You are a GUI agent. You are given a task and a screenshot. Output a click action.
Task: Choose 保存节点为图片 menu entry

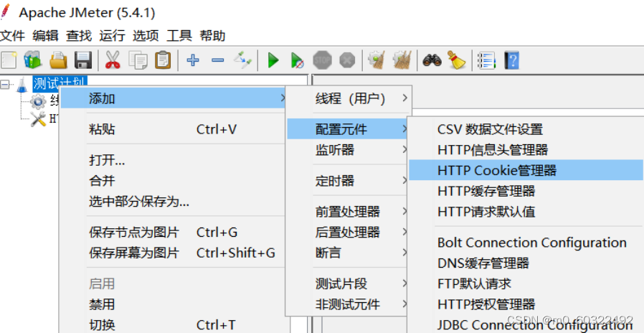click(x=173, y=233)
